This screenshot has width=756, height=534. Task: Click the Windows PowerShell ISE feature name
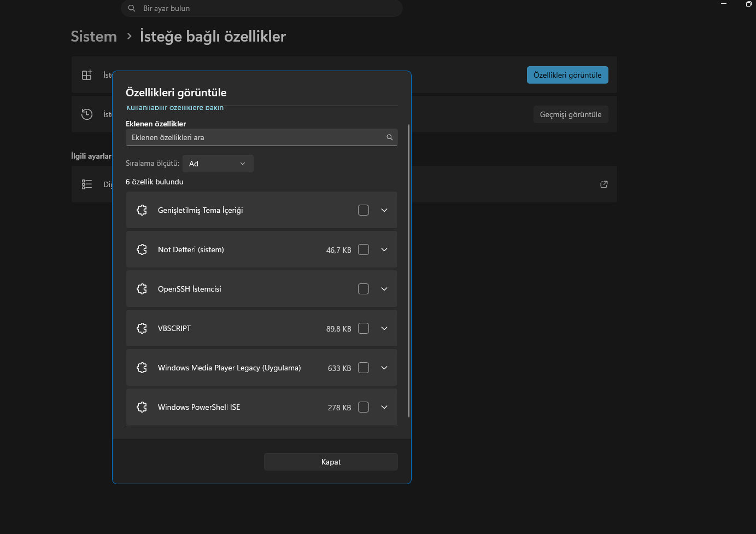click(199, 407)
